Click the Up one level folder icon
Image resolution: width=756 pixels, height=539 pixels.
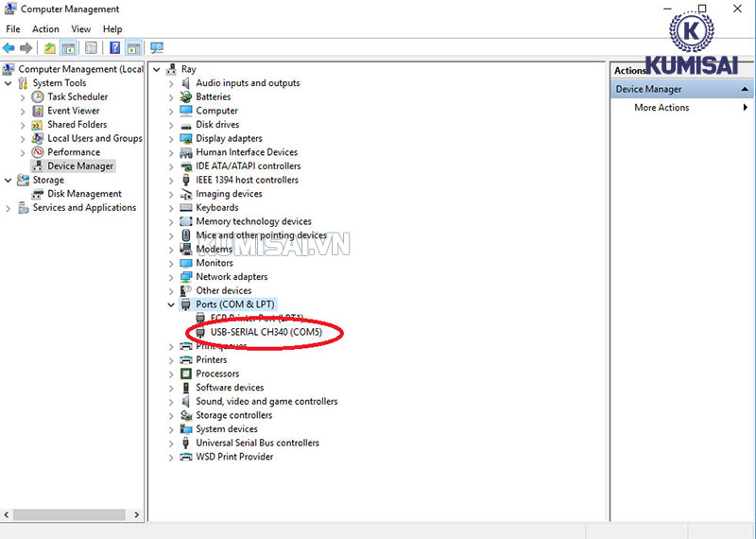tap(50, 48)
